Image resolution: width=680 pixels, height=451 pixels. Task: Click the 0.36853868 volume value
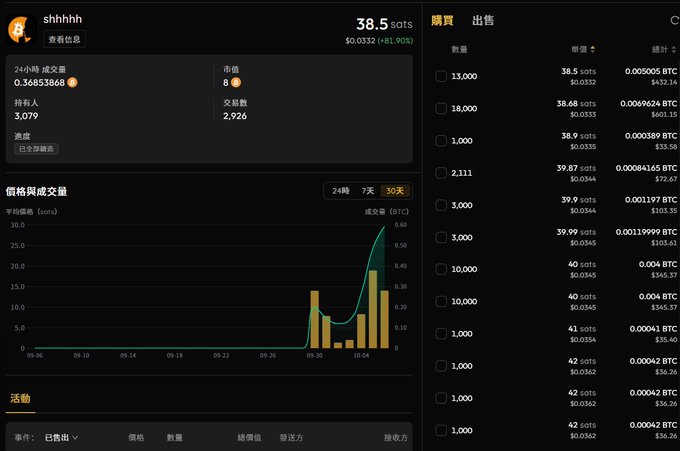pos(39,82)
